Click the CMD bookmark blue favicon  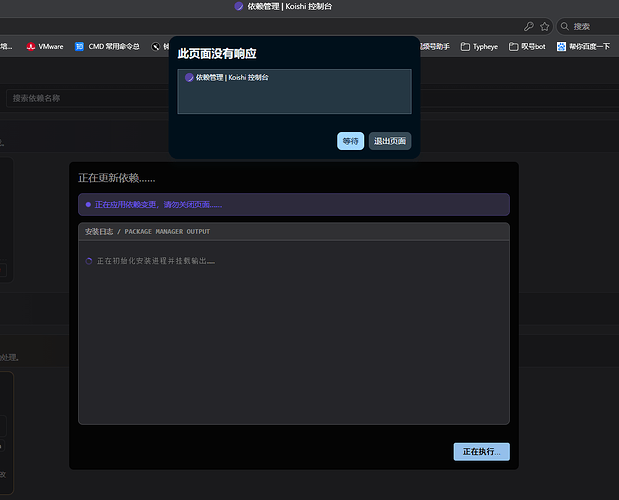click(x=79, y=47)
